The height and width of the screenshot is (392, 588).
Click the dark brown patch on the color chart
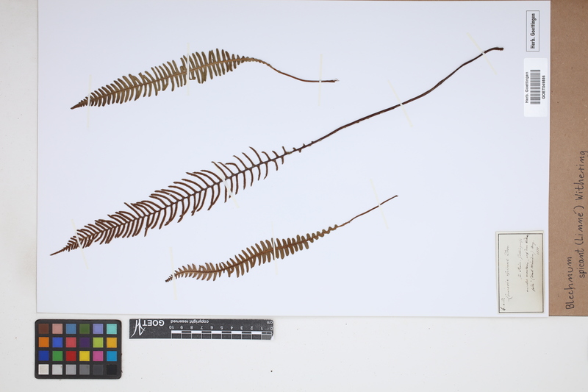pyautogui.click(x=44, y=329)
